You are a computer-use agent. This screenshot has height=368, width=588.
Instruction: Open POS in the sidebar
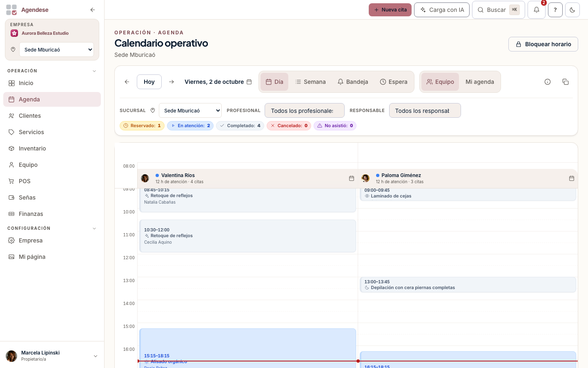coord(52,181)
